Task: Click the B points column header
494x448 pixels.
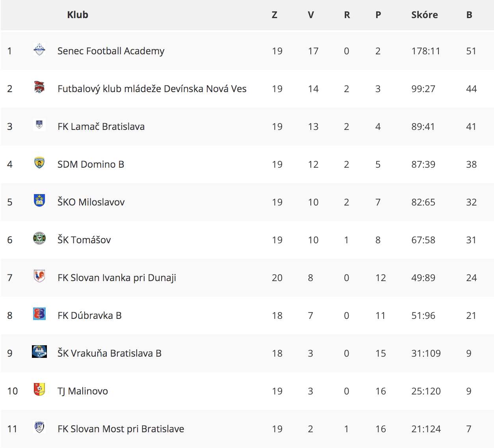Action: pyautogui.click(x=469, y=15)
